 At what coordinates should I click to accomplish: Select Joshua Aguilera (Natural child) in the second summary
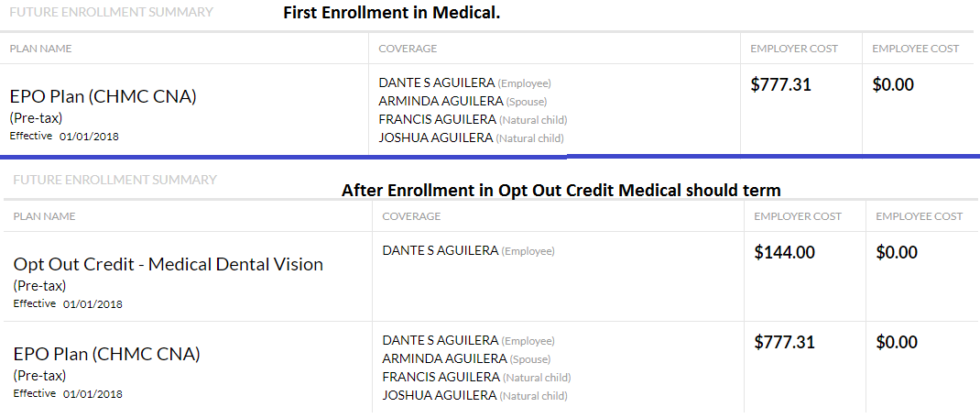[474, 395]
